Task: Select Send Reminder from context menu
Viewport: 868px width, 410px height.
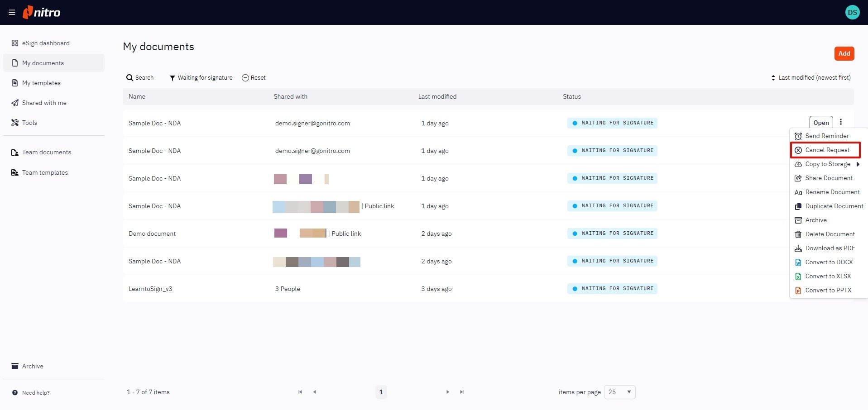Action: tap(827, 136)
